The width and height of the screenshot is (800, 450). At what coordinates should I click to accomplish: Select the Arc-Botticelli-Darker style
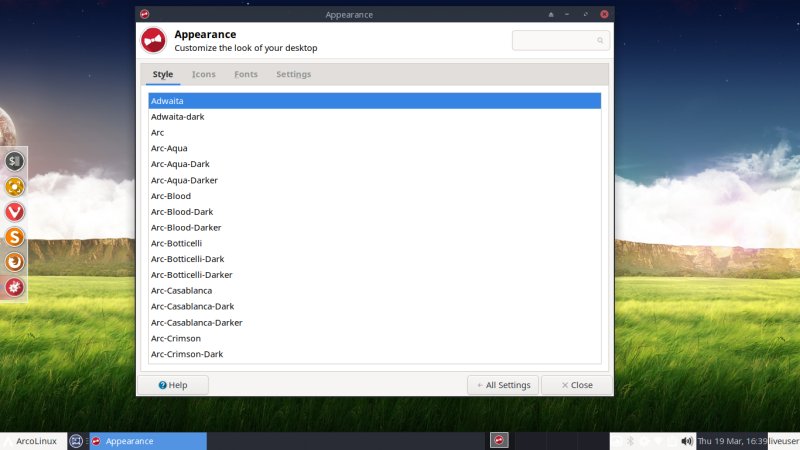click(374, 275)
